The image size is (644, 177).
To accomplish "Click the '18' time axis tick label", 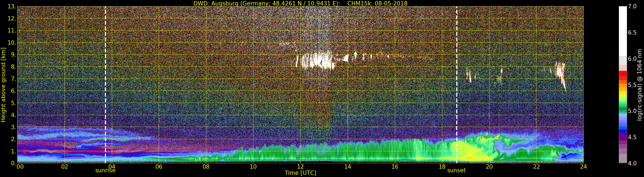I will (442, 167).
